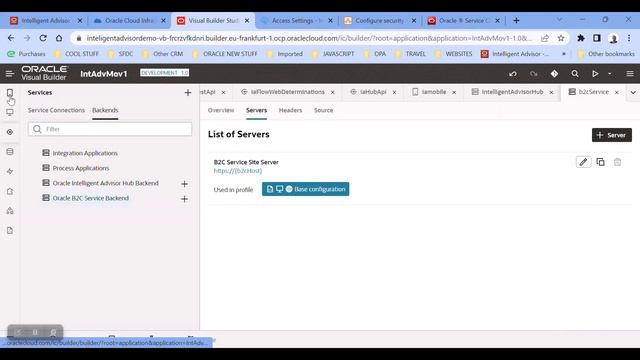Image resolution: width=640 pixels, height=360 pixels.
Task: Go to browser Home page
Action: 59,38
